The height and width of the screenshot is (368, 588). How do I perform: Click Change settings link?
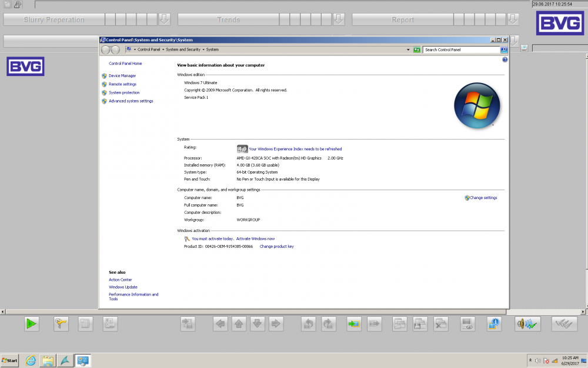click(x=483, y=197)
